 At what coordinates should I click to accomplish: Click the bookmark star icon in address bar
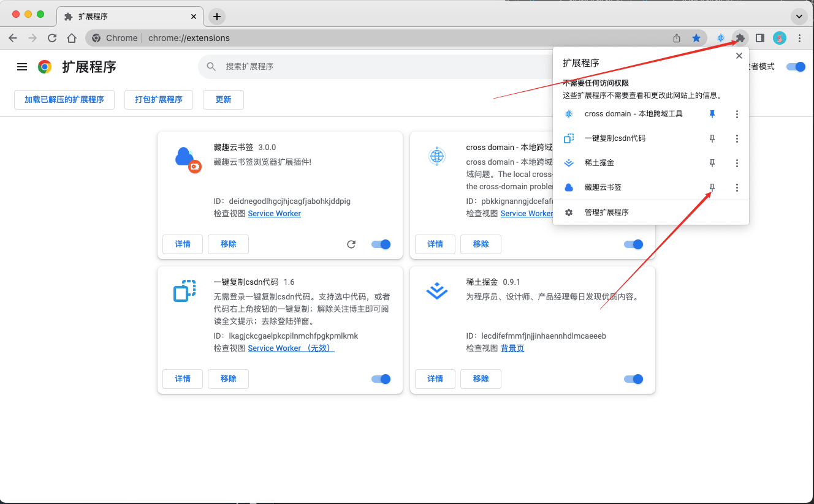696,38
